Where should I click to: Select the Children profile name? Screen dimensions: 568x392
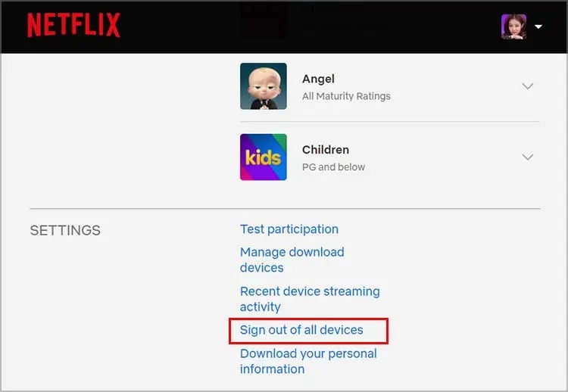coord(325,150)
